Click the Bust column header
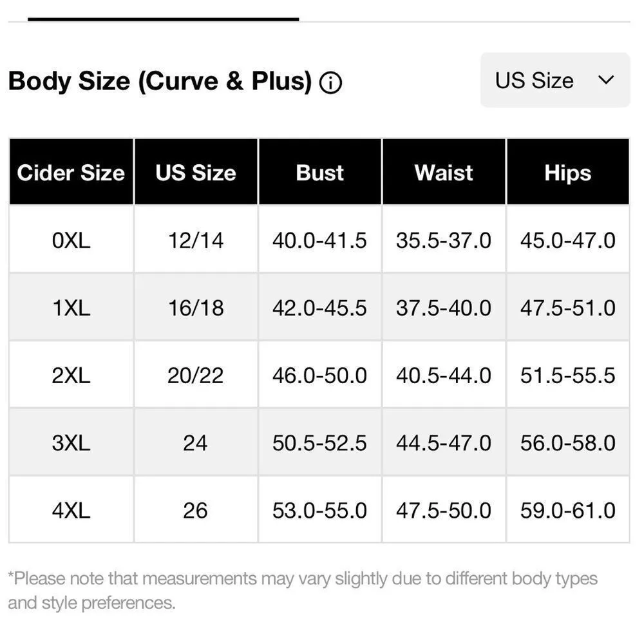Screen dimensions: 644x644 (320, 173)
